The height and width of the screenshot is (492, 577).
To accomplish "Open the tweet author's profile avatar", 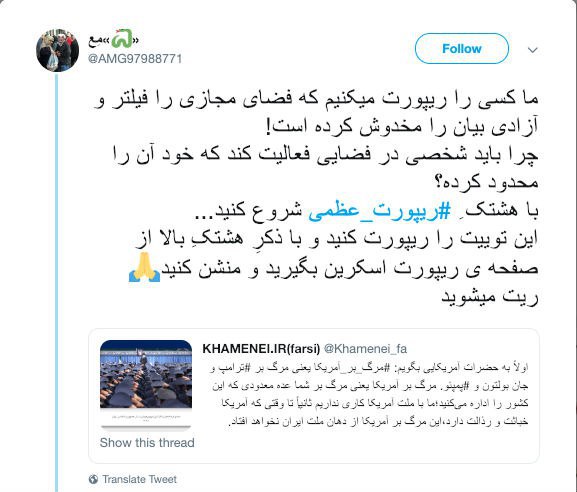I will click(x=57, y=50).
